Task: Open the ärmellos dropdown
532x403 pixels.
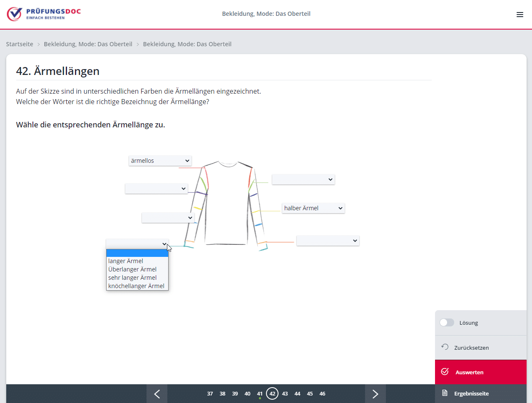Action: (160, 161)
